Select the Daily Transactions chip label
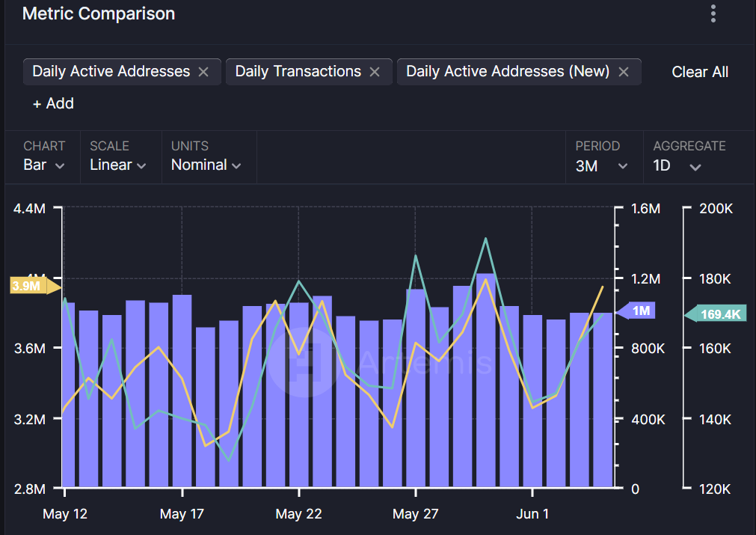Image resolution: width=756 pixels, height=535 pixels. [x=298, y=72]
